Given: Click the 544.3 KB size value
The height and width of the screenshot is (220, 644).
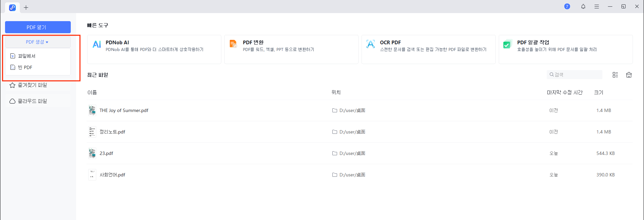Looking at the screenshot, I should [605, 153].
